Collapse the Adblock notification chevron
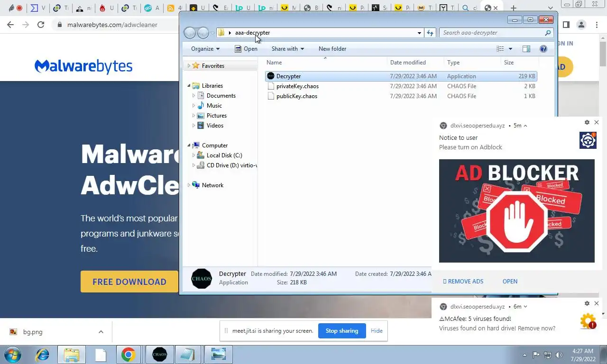Image resolution: width=607 pixels, height=364 pixels. [x=525, y=126]
